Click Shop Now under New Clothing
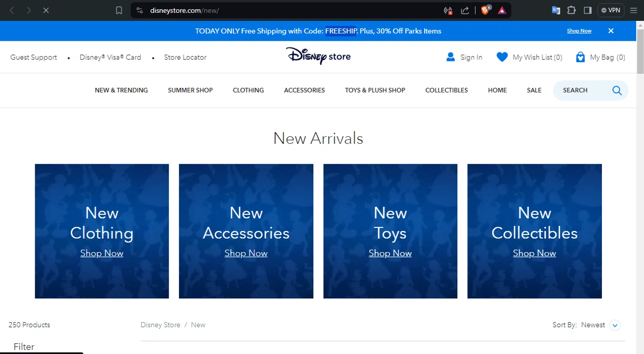The image size is (644, 354). [x=102, y=253]
